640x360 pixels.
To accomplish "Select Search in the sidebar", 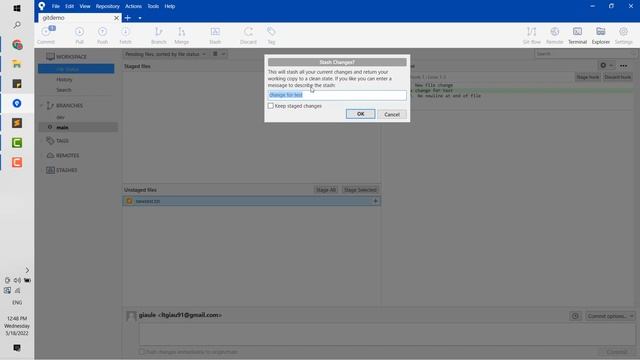I will [64, 90].
